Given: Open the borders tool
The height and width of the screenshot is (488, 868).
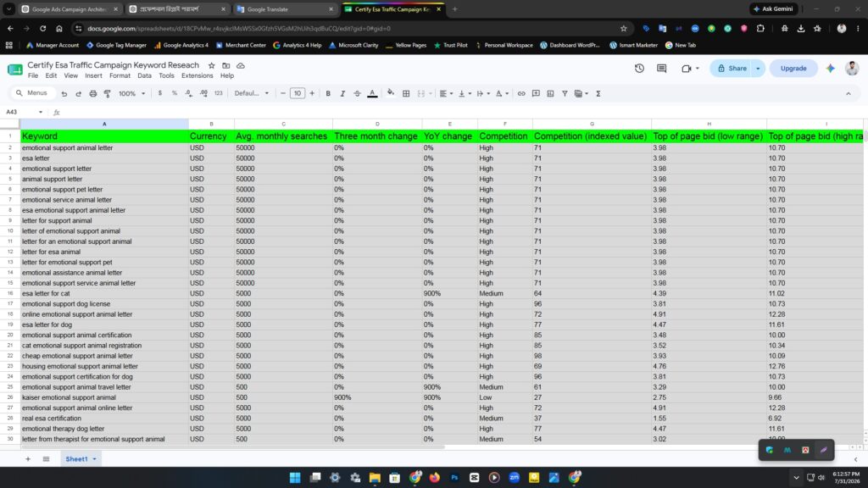Looking at the screenshot, I should click(406, 93).
